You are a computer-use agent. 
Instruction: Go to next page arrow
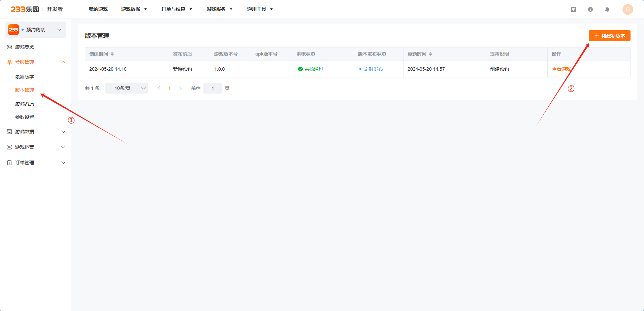pyautogui.click(x=181, y=88)
